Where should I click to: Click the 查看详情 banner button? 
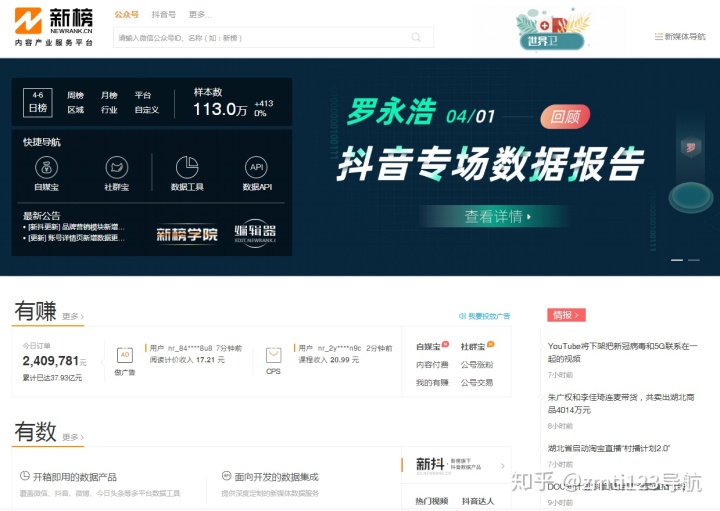point(495,216)
